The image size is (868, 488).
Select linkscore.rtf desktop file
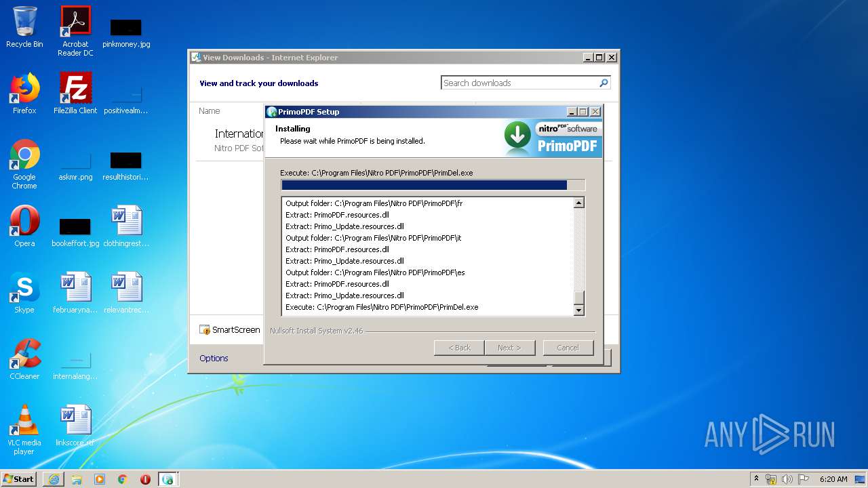pyautogui.click(x=75, y=426)
